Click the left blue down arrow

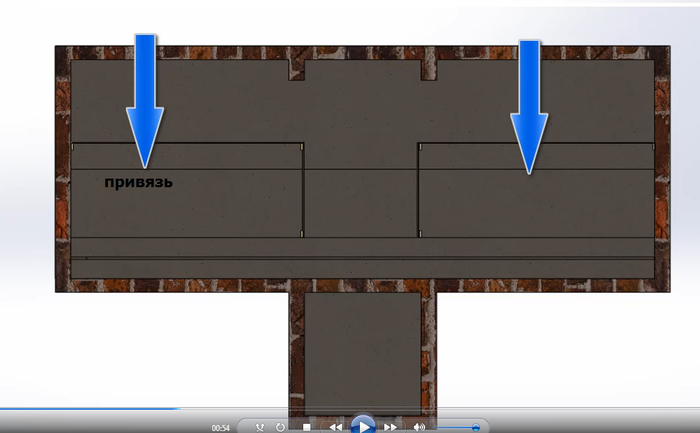146,100
